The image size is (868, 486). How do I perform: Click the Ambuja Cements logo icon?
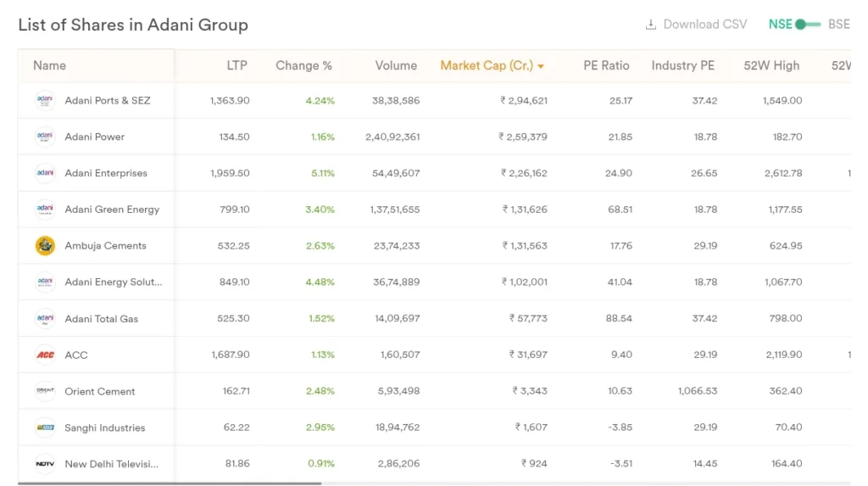pos(45,246)
